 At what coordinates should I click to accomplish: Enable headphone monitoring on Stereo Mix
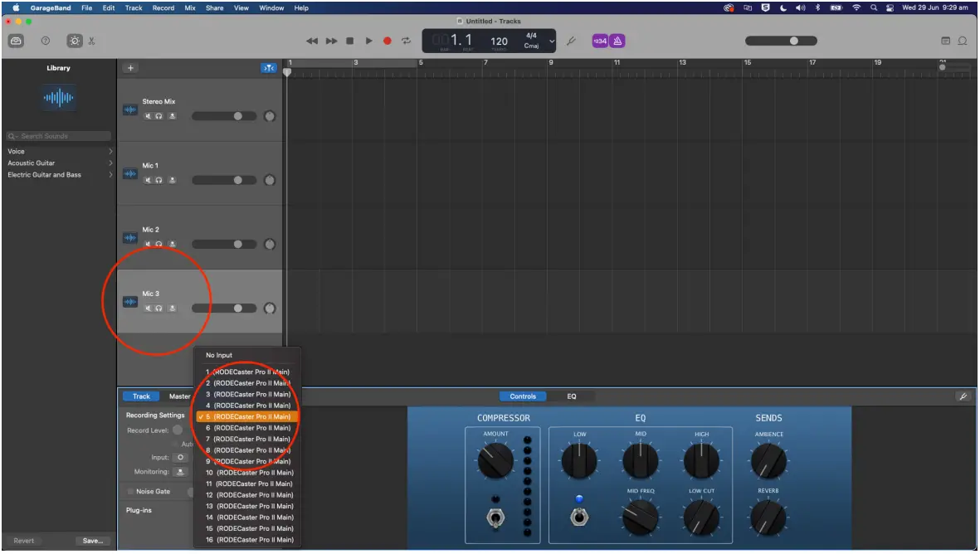158,116
